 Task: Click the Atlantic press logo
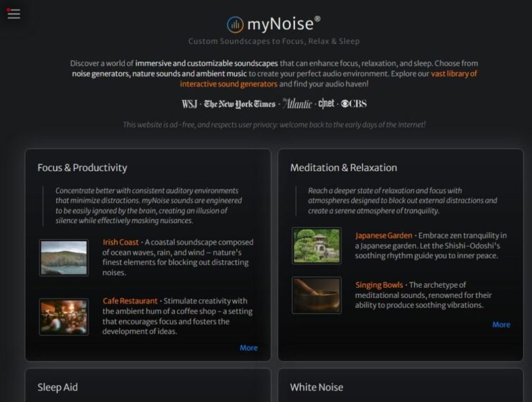click(297, 104)
